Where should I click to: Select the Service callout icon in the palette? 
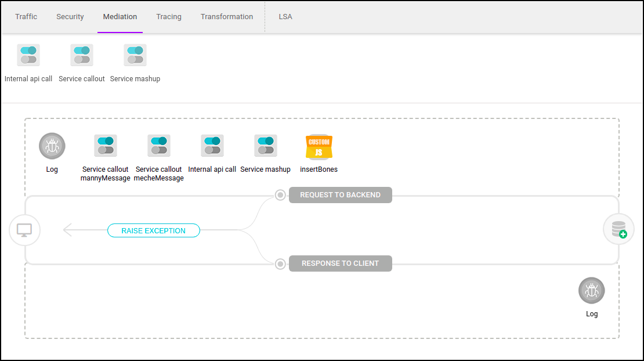coord(81,55)
